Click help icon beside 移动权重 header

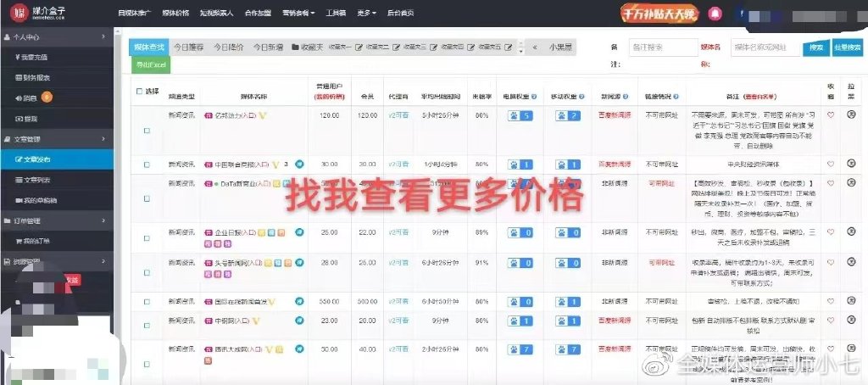[x=581, y=97]
